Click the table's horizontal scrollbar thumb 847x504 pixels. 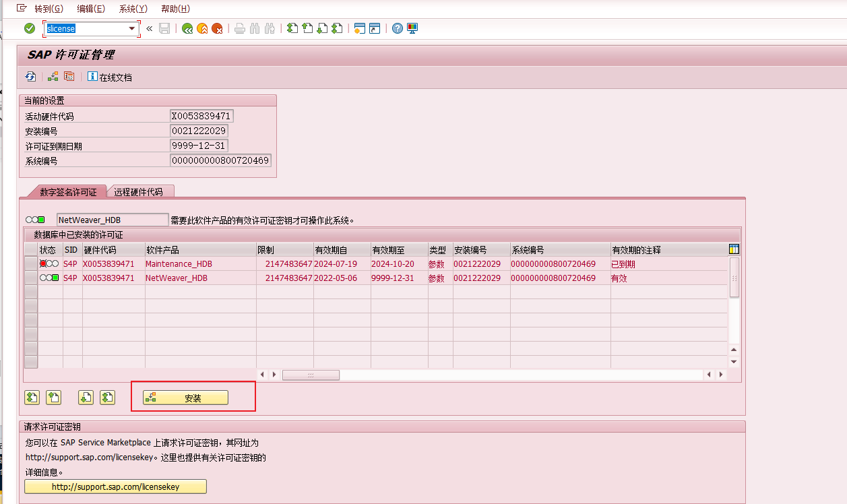[311, 375]
